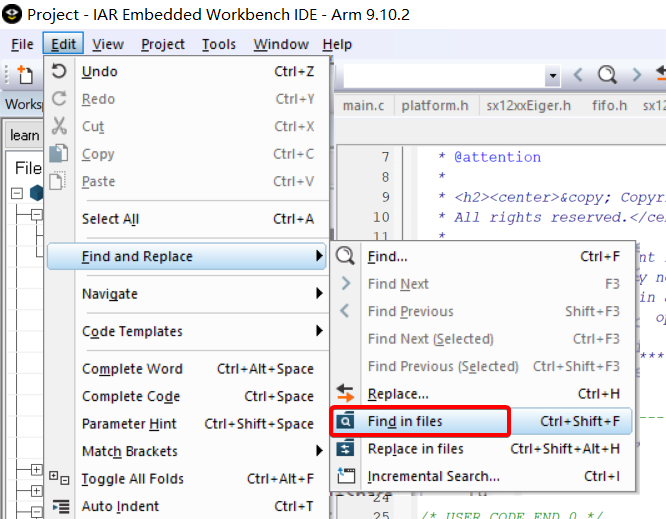666x519 pixels.
Task: Click the Auto Indent icon
Action: pyautogui.click(x=59, y=506)
